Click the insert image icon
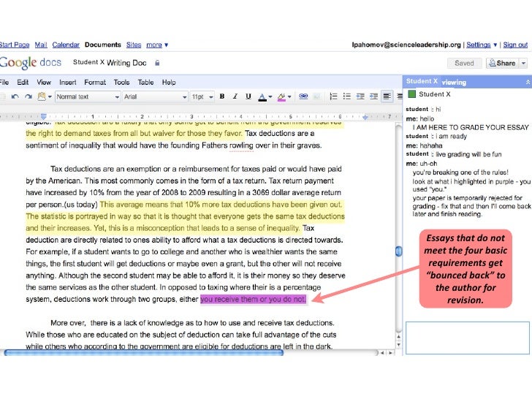 [x=317, y=96]
